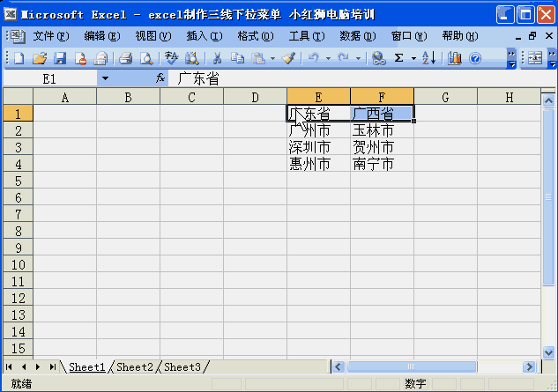Image resolution: width=558 pixels, height=392 pixels.
Task: Click the vertical scrollbar up arrow
Action: (x=548, y=101)
